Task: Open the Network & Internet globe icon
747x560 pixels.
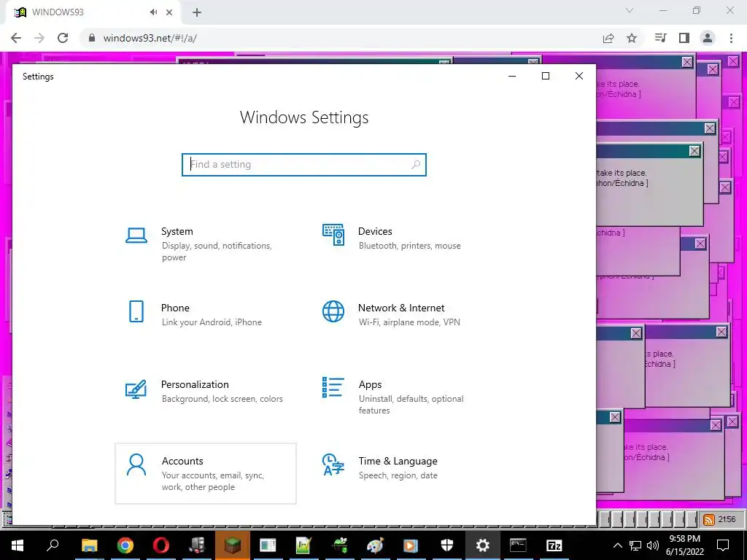Action: pyautogui.click(x=333, y=311)
